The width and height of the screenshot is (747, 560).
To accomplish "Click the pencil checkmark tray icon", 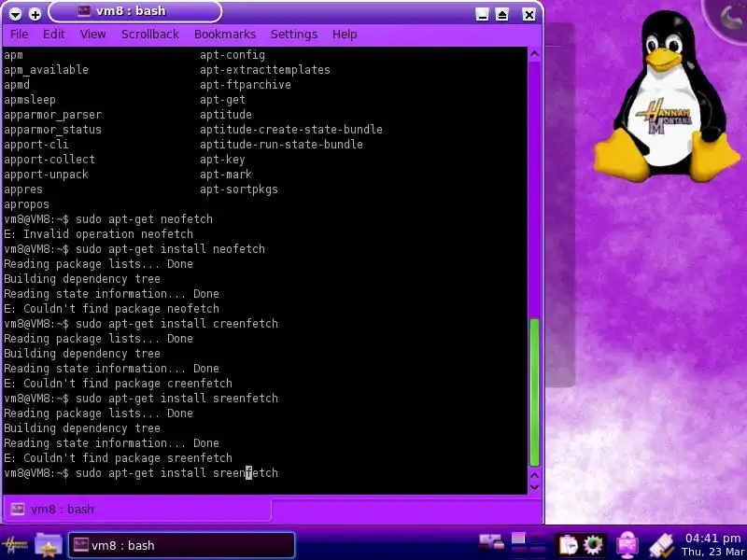I will (x=662, y=546).
